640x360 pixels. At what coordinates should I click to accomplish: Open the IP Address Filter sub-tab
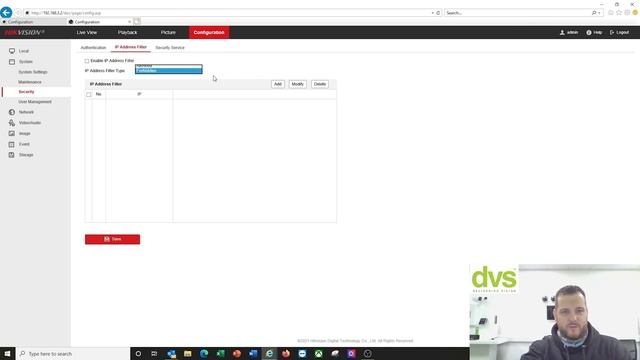[x=131, y=47]
